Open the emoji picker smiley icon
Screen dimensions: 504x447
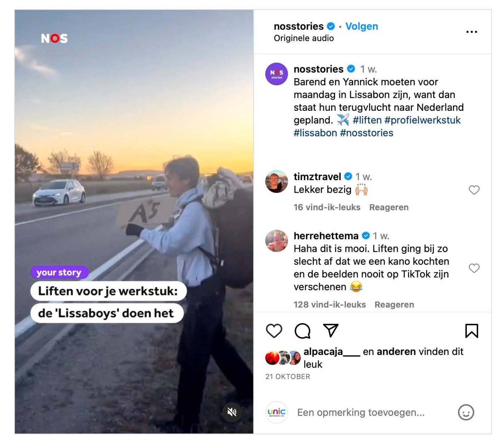[466, 412]
